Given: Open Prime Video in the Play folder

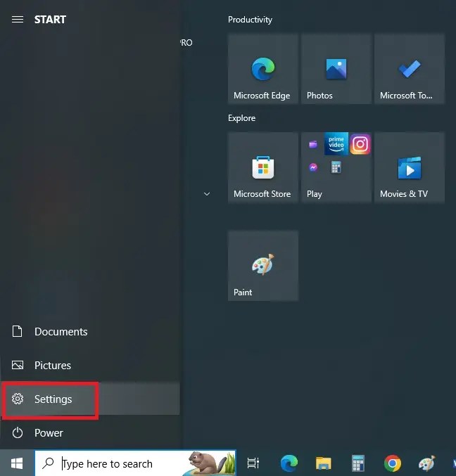Looking at the screenshot, I should 336,143.
